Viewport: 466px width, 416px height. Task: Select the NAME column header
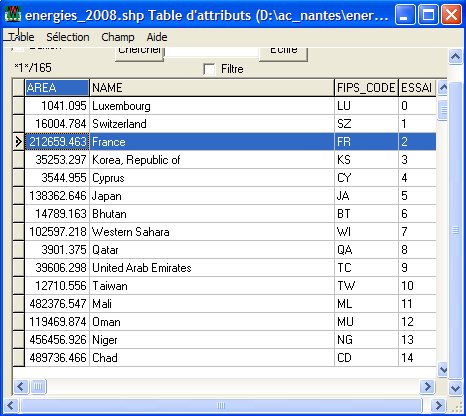tap(212, 88)
